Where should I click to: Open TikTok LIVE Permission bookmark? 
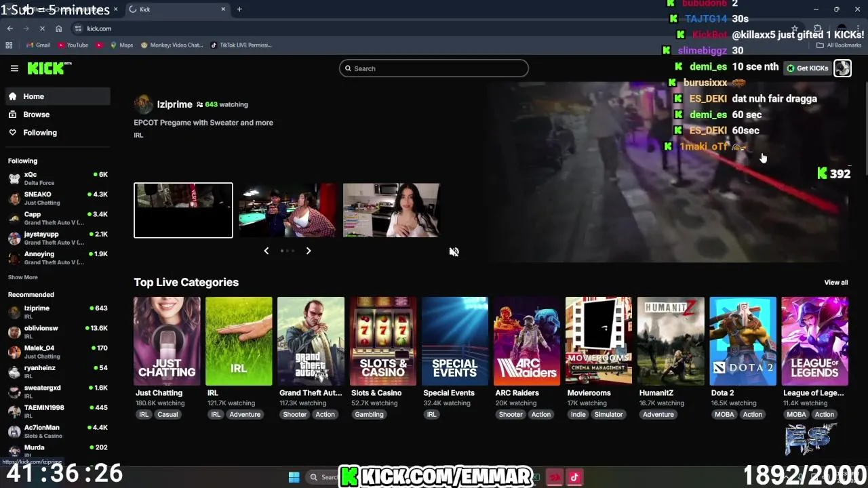(241, 45)
